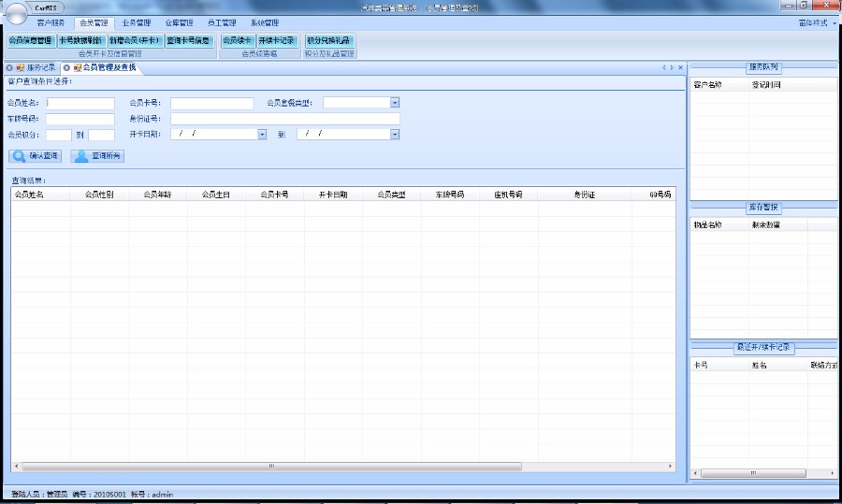Expand the 会员套餐类型 combo box
842x504 pixels.
pyautogui.click(x=395, y=103)
